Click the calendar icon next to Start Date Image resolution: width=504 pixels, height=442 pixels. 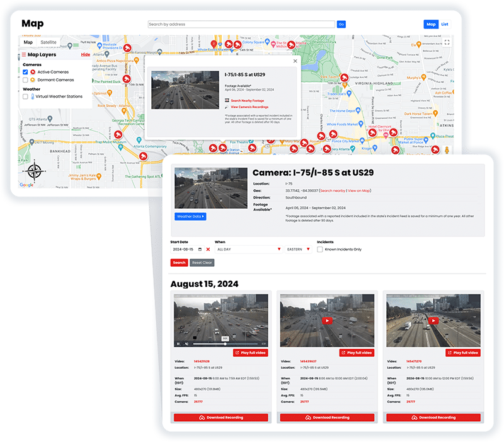pos(200,248)
